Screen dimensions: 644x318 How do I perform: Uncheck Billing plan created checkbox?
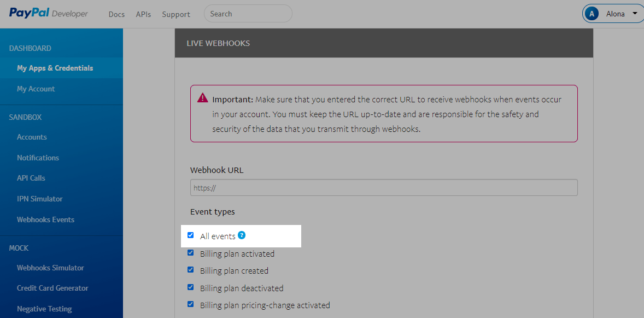pos(191,270)
